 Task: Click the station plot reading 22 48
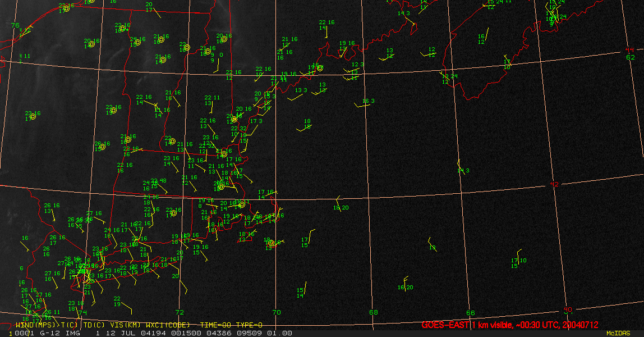click(x=158, y=183)
